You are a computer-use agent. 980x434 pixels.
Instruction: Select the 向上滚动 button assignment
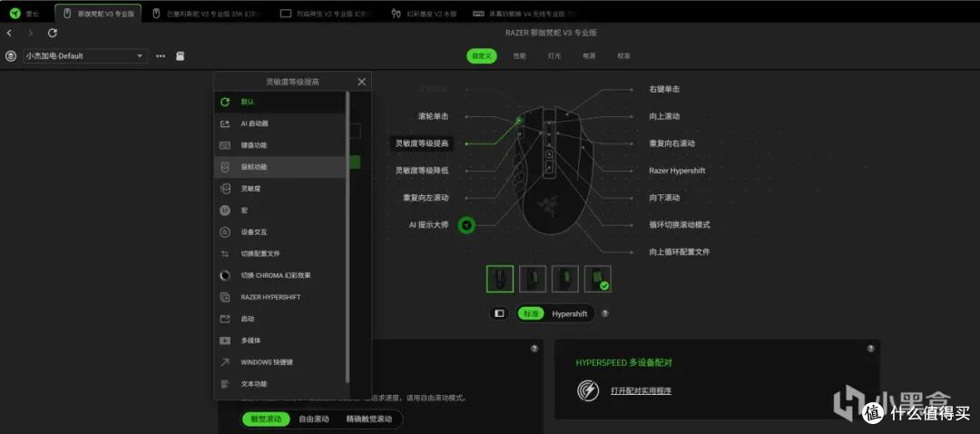pyautogui.click(x=664, y=116)
